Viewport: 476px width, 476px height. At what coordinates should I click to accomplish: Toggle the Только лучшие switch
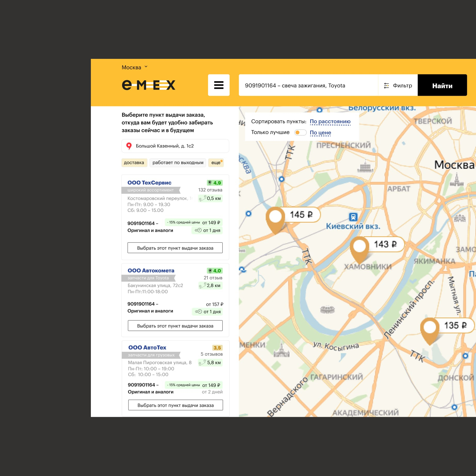tap(300, 132)
